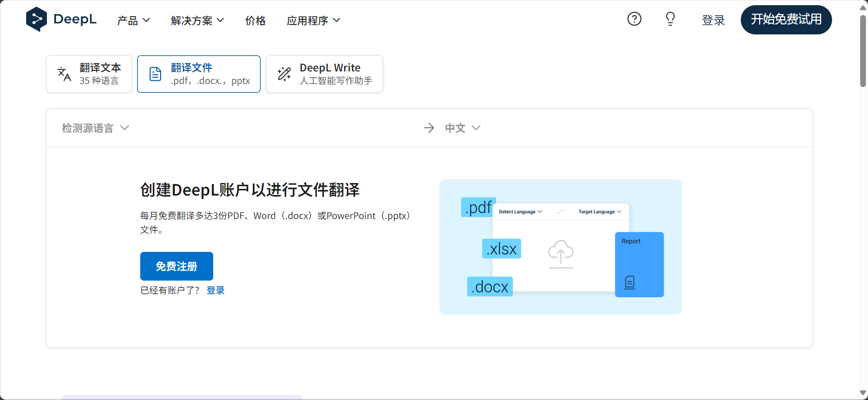Click the Detect Language label in illustration
Viewport: 868px width, 400px height.
point(517,212)
